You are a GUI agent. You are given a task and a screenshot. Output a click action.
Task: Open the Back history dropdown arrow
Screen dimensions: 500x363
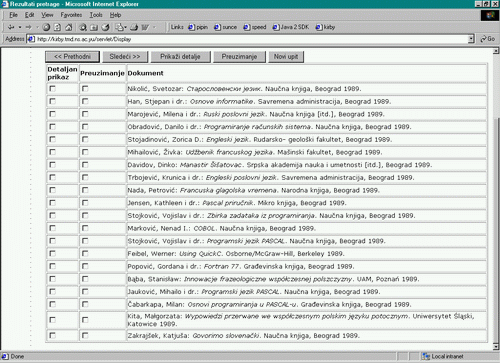(20, 27)
